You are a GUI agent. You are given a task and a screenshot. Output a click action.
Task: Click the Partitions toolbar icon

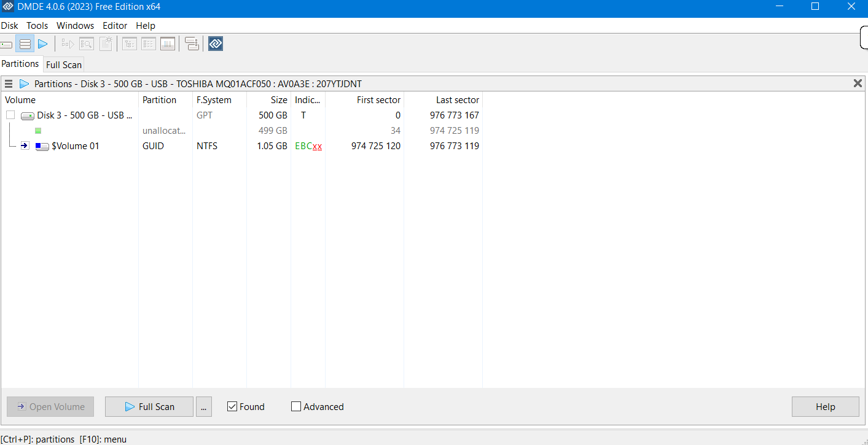pyautogui.click(x=25, y=44)
